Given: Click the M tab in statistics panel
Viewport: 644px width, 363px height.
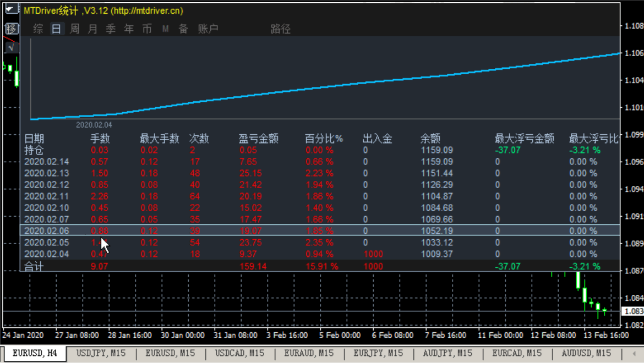Looking at the screenshot, I should tap(166, 29).
